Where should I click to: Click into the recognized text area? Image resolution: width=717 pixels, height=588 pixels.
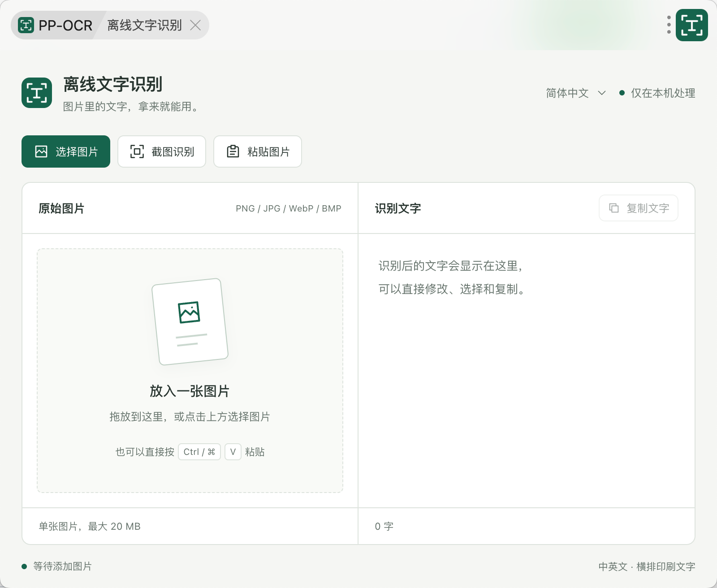pyautogui.click(x=527, y=370)
